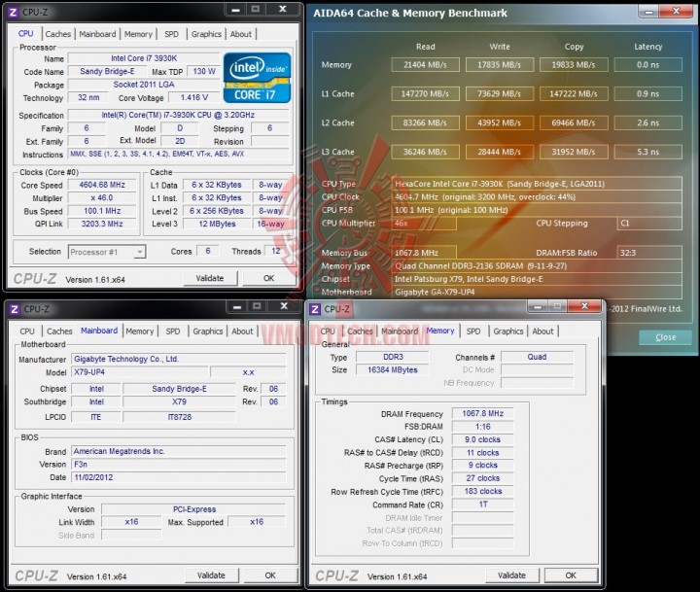Click the CAS# Latency 9.0 clocks value

coord(482,439)
